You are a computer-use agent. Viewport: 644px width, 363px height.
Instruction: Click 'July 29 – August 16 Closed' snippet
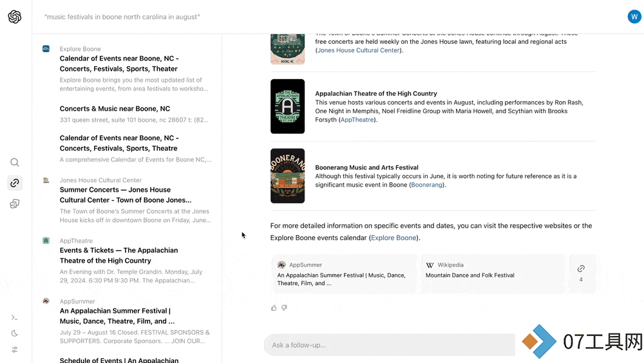[135, 337]
